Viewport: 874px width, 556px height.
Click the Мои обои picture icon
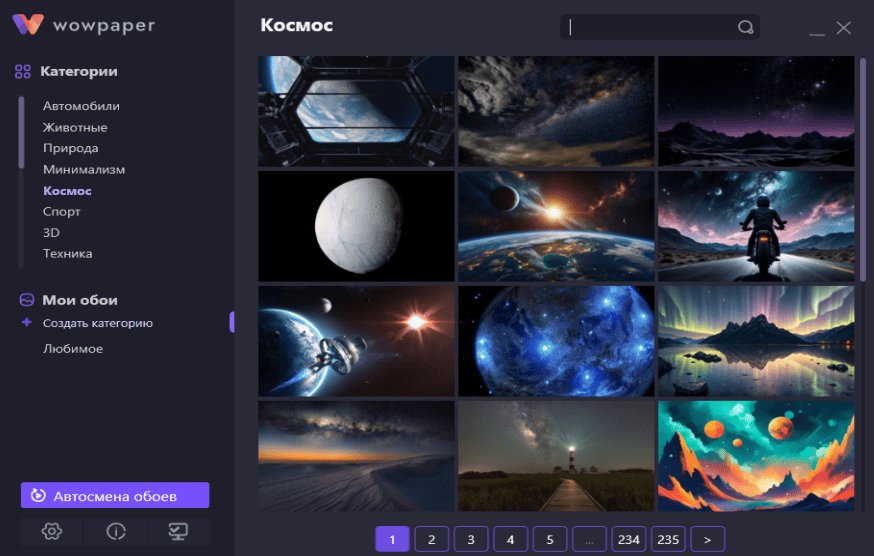(26, 300)
